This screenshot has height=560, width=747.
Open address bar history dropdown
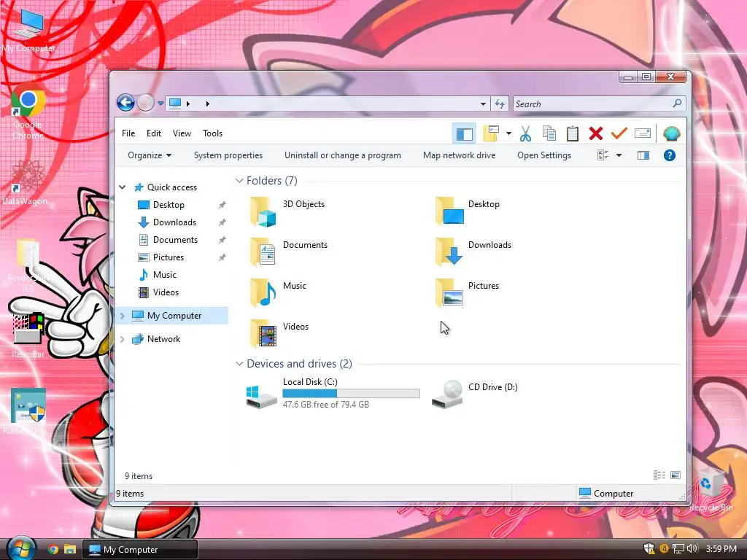coord(483,104)
